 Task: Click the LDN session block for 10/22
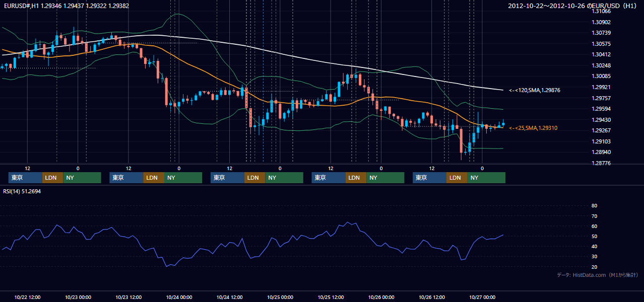pos(53,178)
